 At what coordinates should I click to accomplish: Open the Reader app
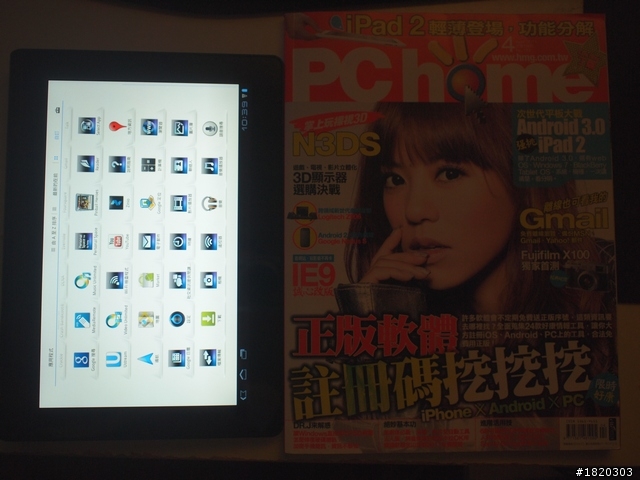click(x=86, y=164)
